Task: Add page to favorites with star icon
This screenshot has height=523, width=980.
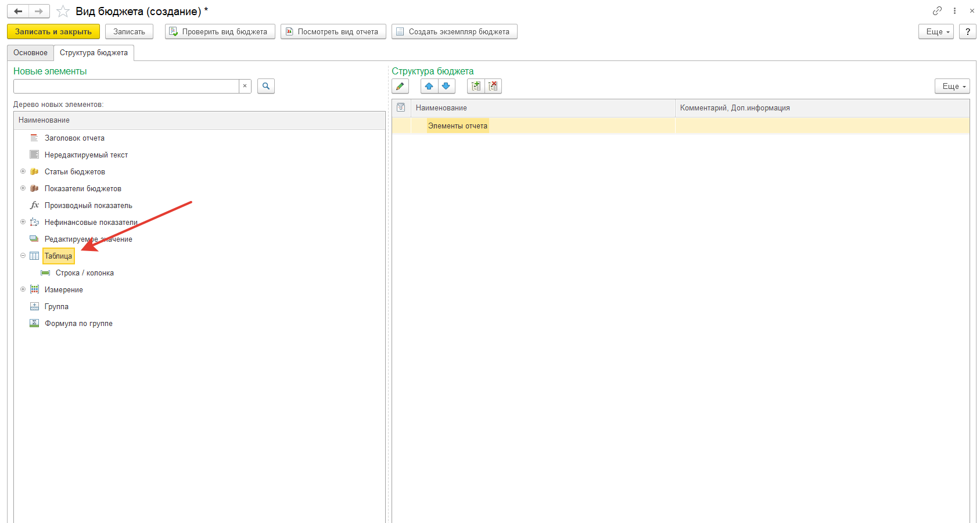Action: pyautogui.click(x=63, y=12)
